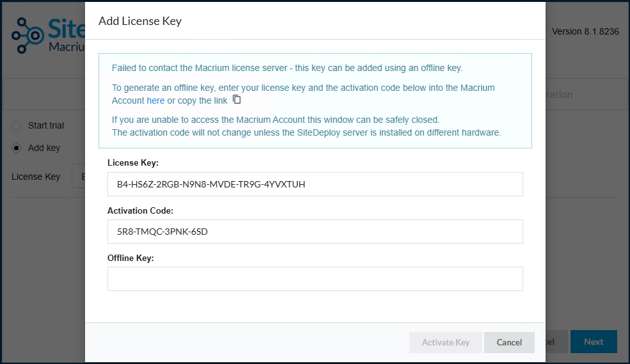The image size is (630, 364).
Task: Focus the dialog's License Key field
Action: point(315,184)
